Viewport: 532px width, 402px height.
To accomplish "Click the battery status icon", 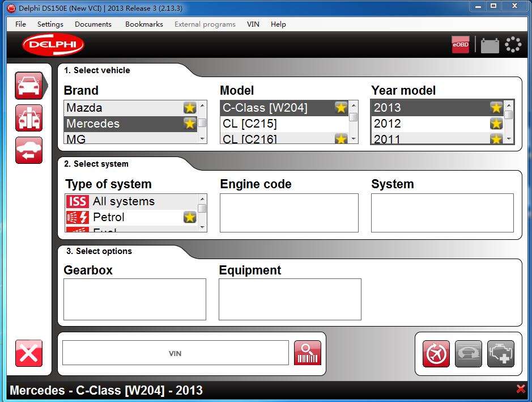I will click(x=490, y=45).
